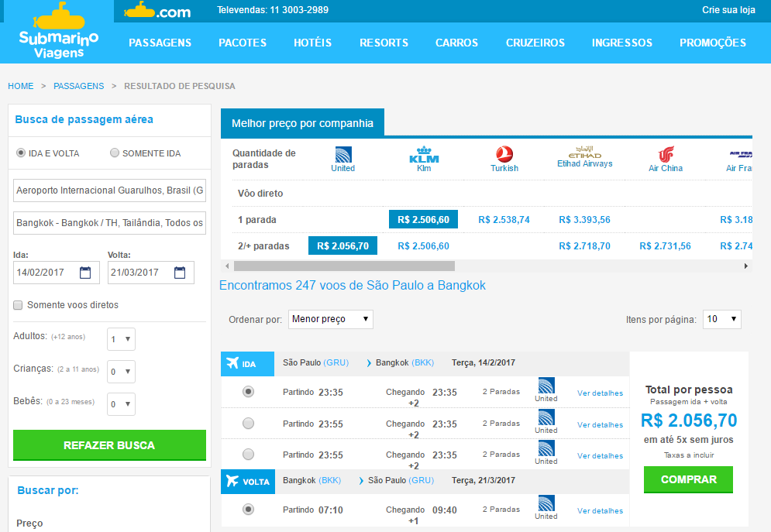Viewport: 771px width, 532px height.
Task: Open Ver detalhes for 07:10 return flight
Action: point(600,511)
